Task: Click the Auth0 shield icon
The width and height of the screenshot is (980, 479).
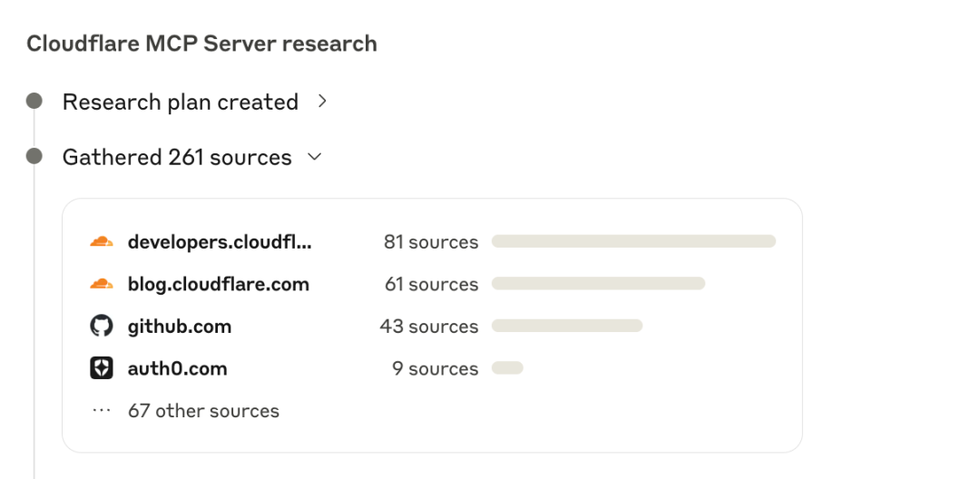Action: [x=101, y=368]
